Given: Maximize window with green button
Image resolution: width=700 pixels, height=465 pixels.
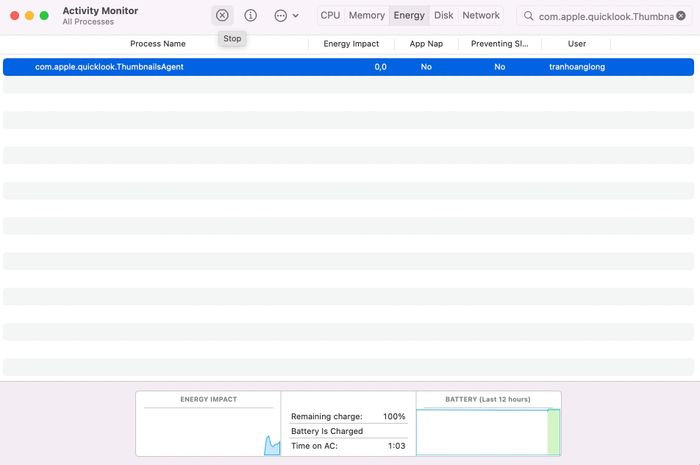Looking at the screenshot, I should coord(44,16).
